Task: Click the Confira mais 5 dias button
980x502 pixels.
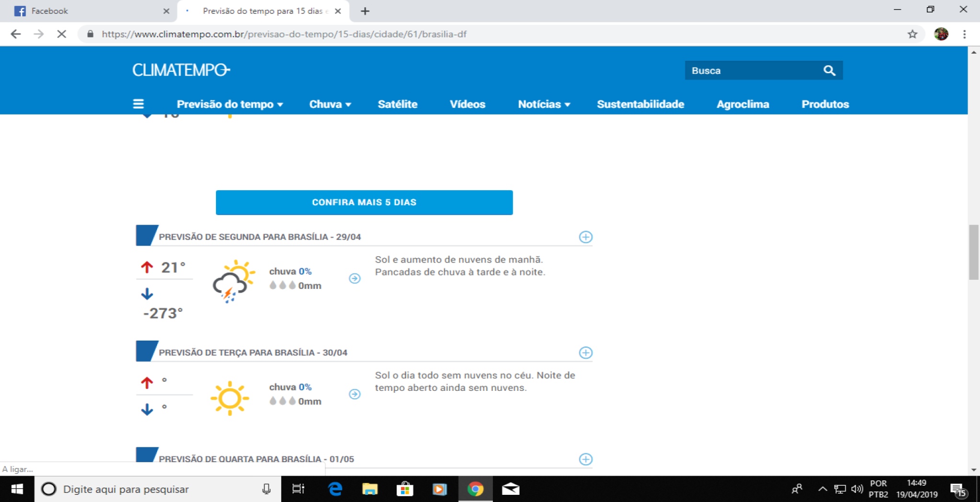Action: coord(364,203)
